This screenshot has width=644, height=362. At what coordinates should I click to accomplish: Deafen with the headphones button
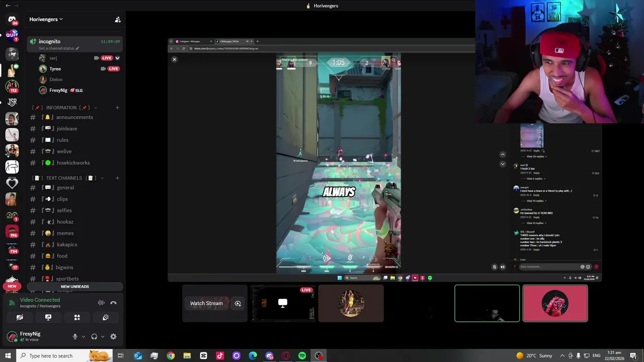click(x=94, y=336)
